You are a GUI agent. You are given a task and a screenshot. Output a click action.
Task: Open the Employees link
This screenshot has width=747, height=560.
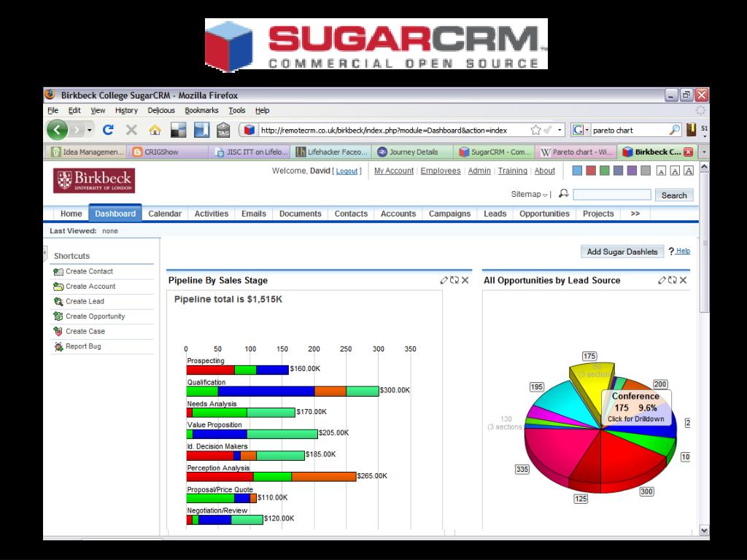(440, 171)
